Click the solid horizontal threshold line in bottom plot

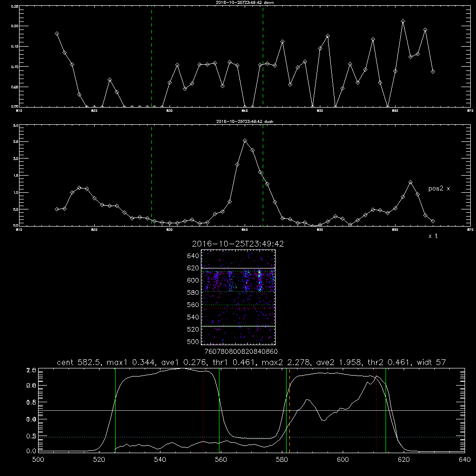[x=251, y=410]
